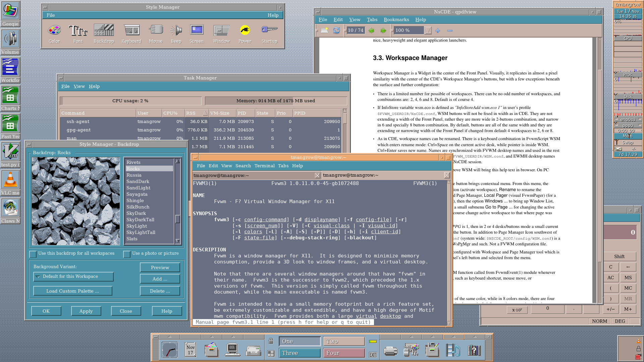644x362 pixels.
Task: Toggle Use this backdrop for all workspaces
Action: click(33, 254)
